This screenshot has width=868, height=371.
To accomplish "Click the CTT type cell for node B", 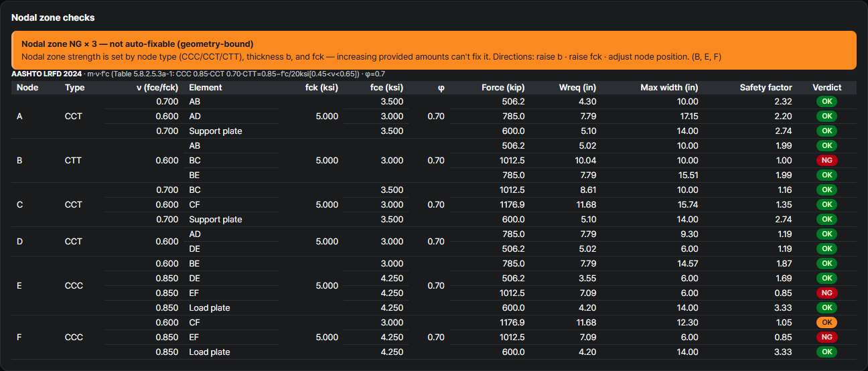I will (x=74, y=161).
